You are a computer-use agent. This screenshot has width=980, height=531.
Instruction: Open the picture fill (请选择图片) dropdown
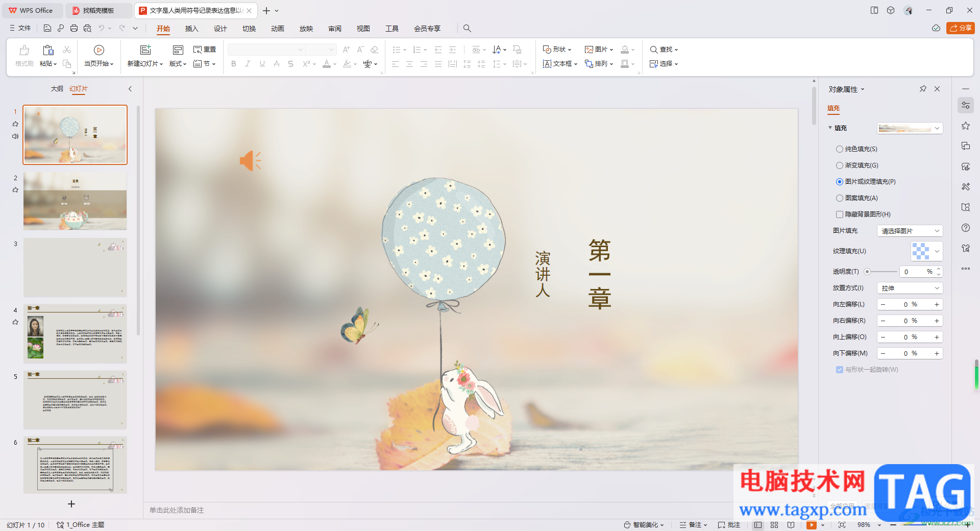pyautogui.click(x=910, y=231)
